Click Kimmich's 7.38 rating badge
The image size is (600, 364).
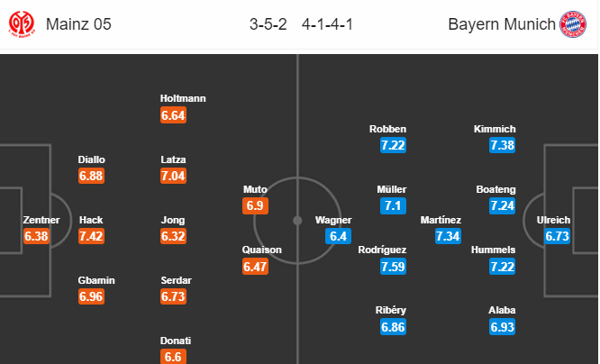503,145
